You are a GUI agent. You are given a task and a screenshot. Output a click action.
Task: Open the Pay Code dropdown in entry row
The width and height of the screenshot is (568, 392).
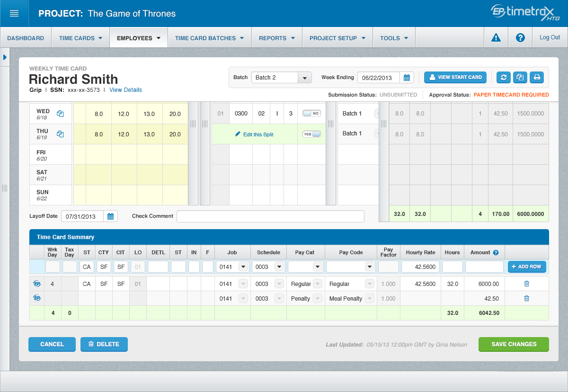(369, 267)
